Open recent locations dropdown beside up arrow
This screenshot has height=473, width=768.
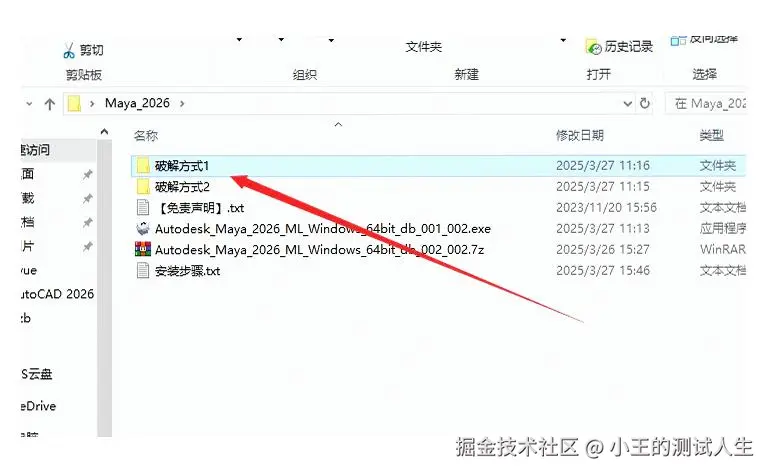click(x=29, y=104)
